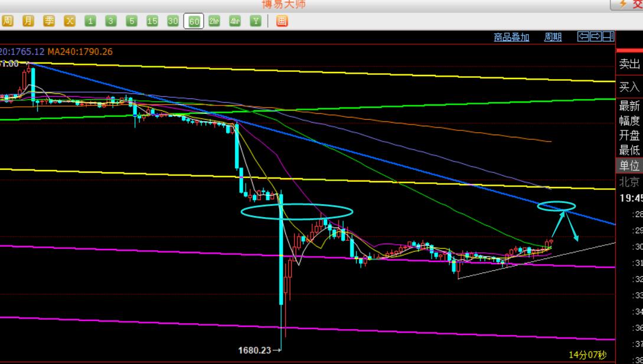Switch chart to 2hr period
643x364 pixels.
[214, 21]
